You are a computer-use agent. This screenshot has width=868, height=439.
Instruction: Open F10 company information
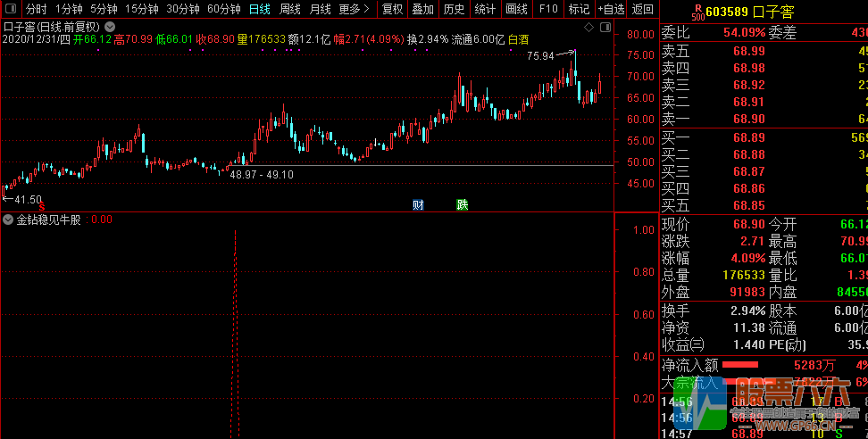pyautogui.click(x=548, y=9)
